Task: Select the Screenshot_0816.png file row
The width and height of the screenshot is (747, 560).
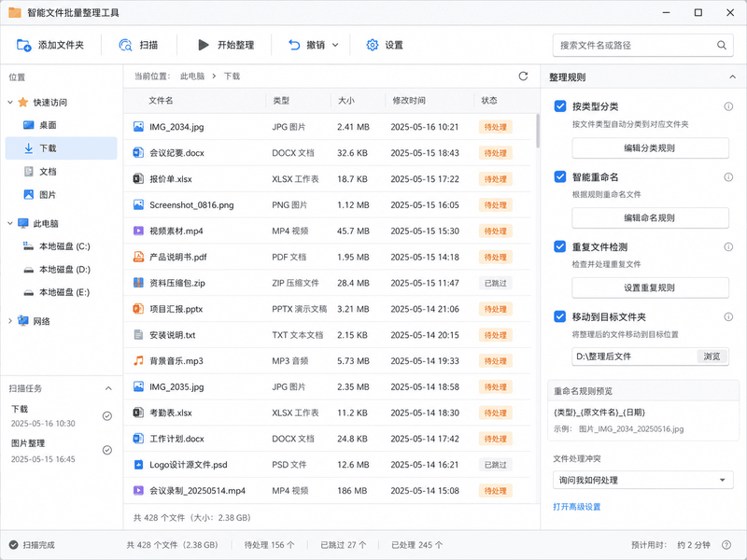Action: (x=328, y=204)
